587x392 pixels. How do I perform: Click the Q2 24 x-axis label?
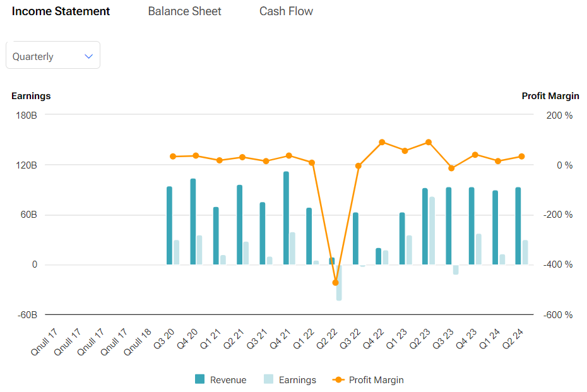513,339
